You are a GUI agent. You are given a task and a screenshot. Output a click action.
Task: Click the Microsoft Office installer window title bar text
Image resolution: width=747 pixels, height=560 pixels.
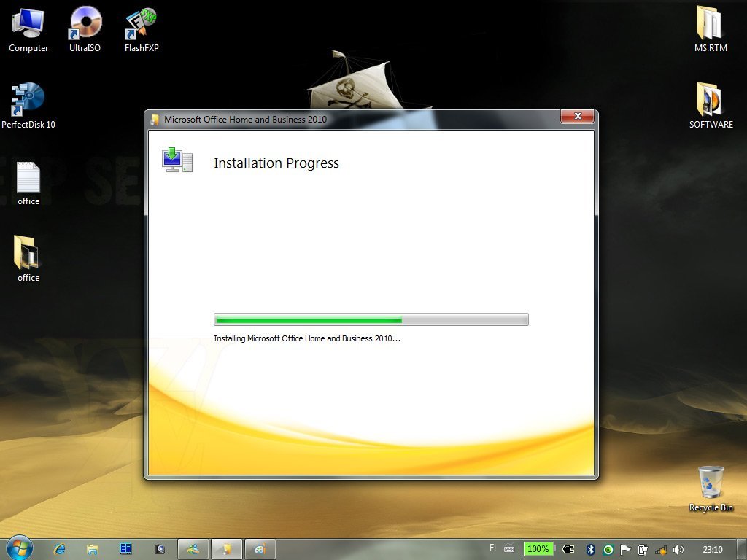click(245, 119)
